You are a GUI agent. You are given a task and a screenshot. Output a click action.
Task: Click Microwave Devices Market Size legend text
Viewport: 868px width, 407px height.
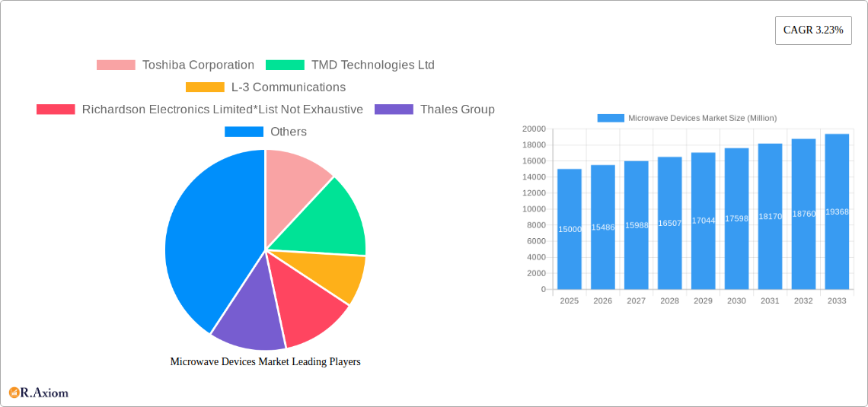click(x=703, y=118)
